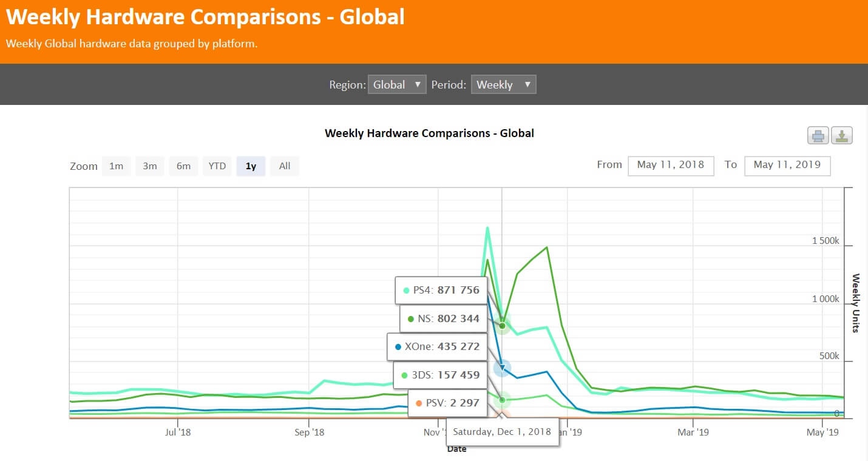
Task: Open the Region dropdown set to Global
Action: click(396, 85)
